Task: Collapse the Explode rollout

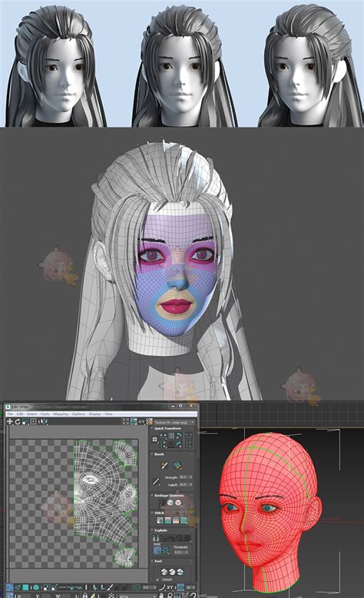Action: 160,530
